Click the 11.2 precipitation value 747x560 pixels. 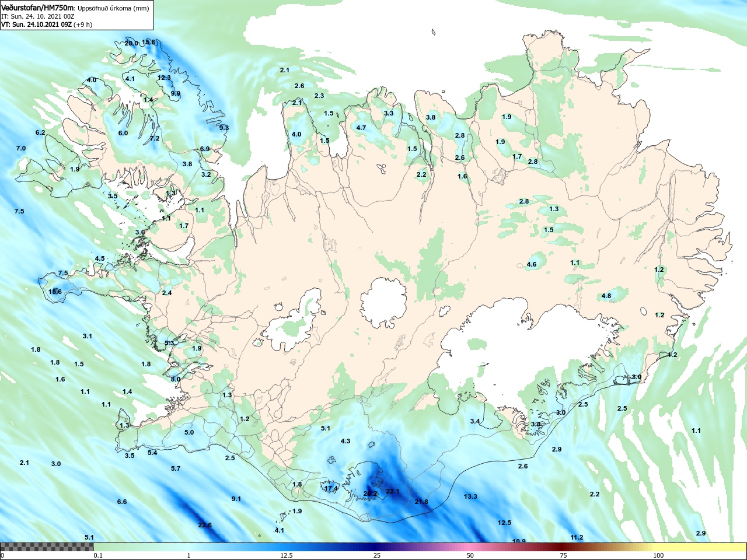point(577,537)
